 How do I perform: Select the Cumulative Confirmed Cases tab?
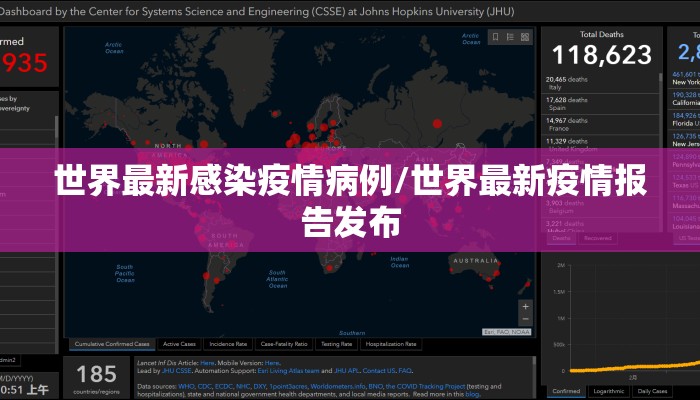(x=112, y=344)
